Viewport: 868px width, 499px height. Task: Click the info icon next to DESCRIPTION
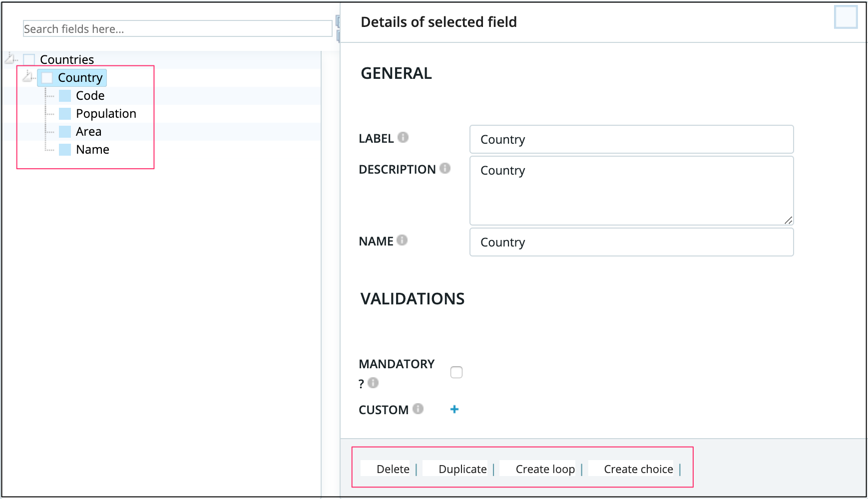click(445, 168)
